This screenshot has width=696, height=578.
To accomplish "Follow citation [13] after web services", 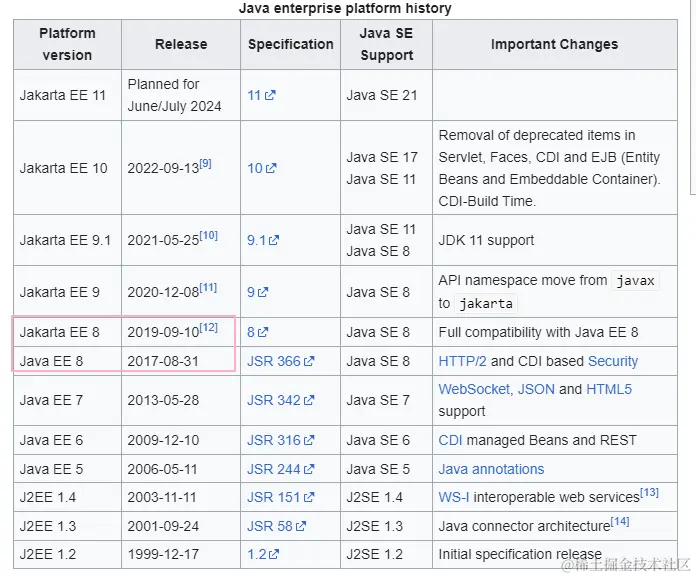I will point(649,492).
